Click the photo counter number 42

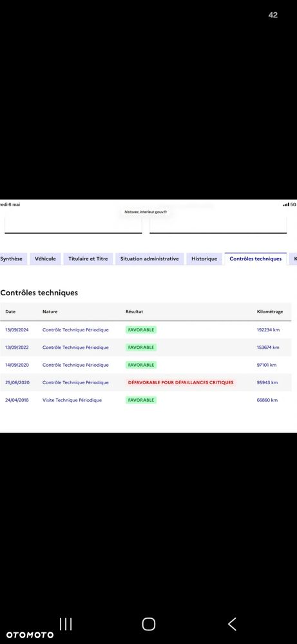click(x=273, y=15)
